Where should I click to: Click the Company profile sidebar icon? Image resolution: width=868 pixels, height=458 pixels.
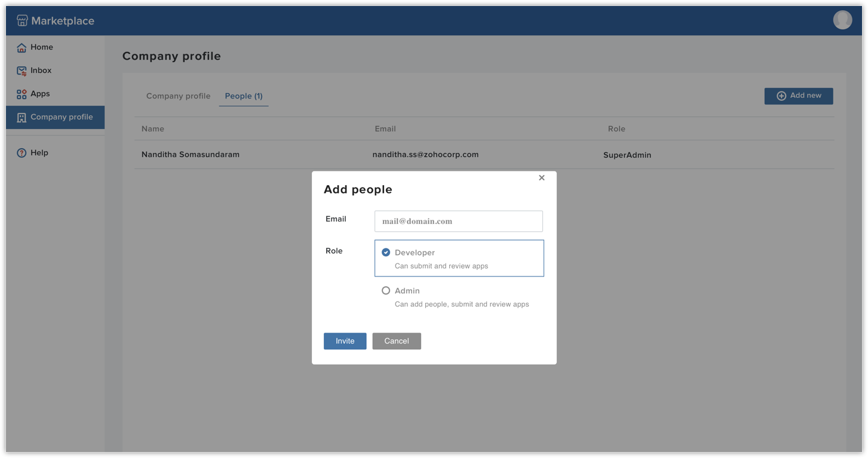(22, 117)
